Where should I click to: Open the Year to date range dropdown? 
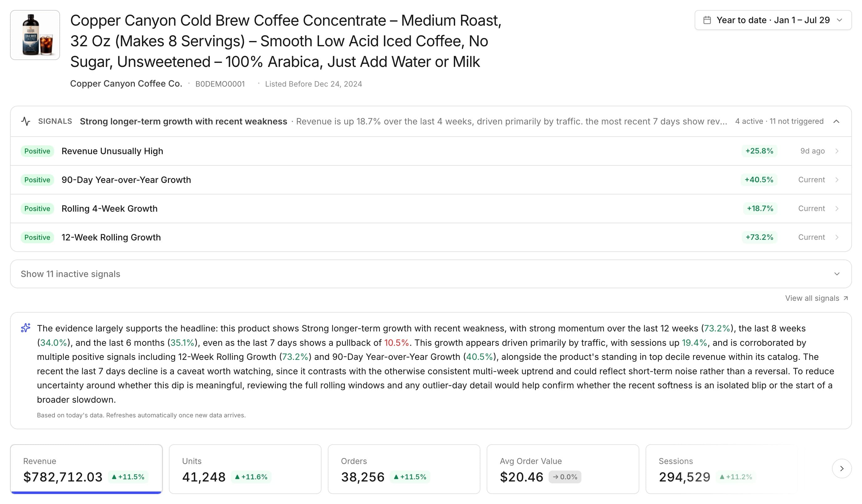[773, 20]
